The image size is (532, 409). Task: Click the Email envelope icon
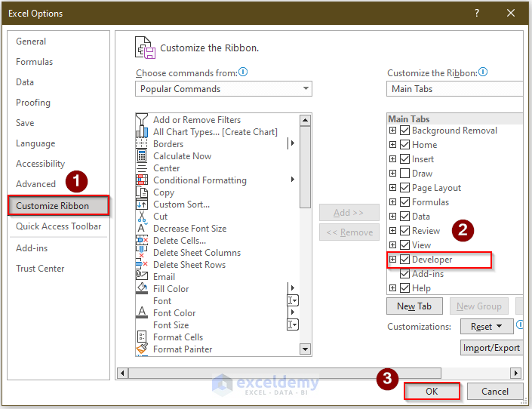141,277
